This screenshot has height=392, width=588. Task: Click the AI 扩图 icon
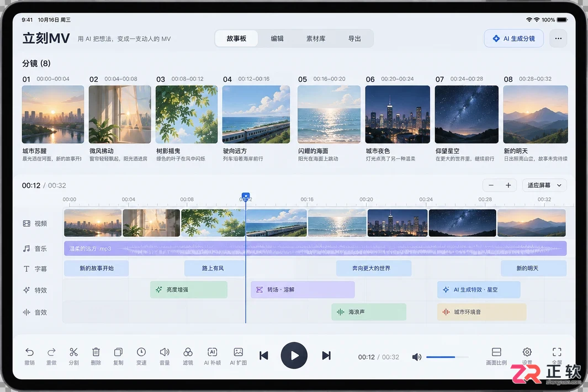pyautogui.click(x=238, y=352)
